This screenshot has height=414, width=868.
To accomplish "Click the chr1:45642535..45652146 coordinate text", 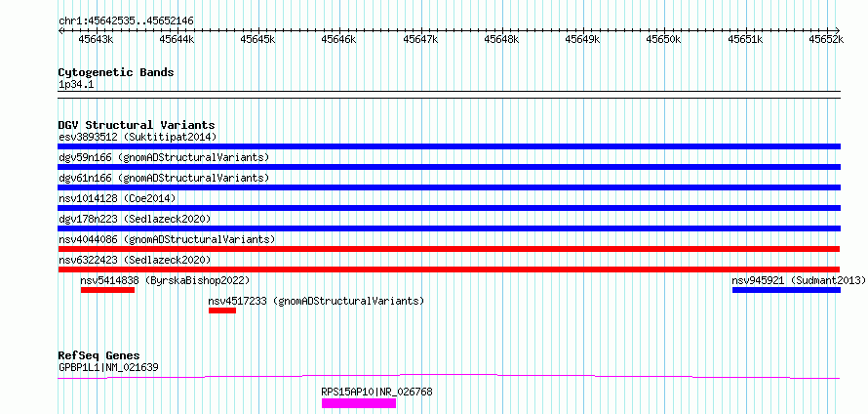I will point(126,21).
